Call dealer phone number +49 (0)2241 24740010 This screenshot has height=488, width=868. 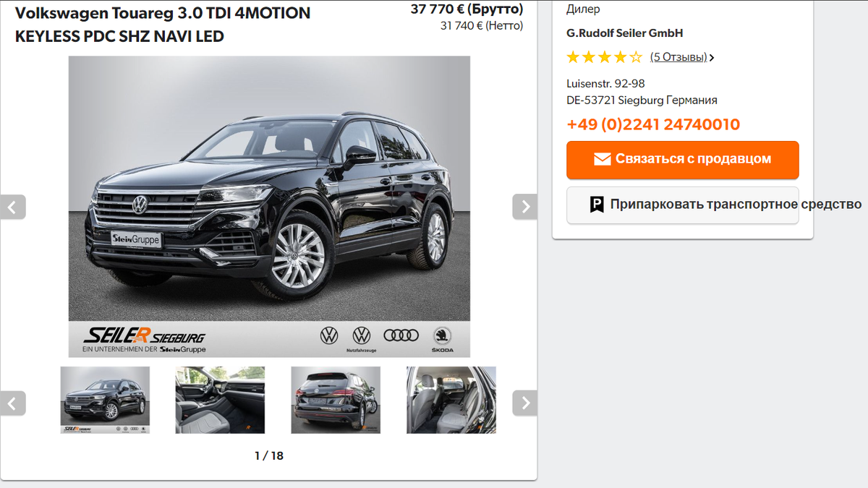(x=653, y=124)
